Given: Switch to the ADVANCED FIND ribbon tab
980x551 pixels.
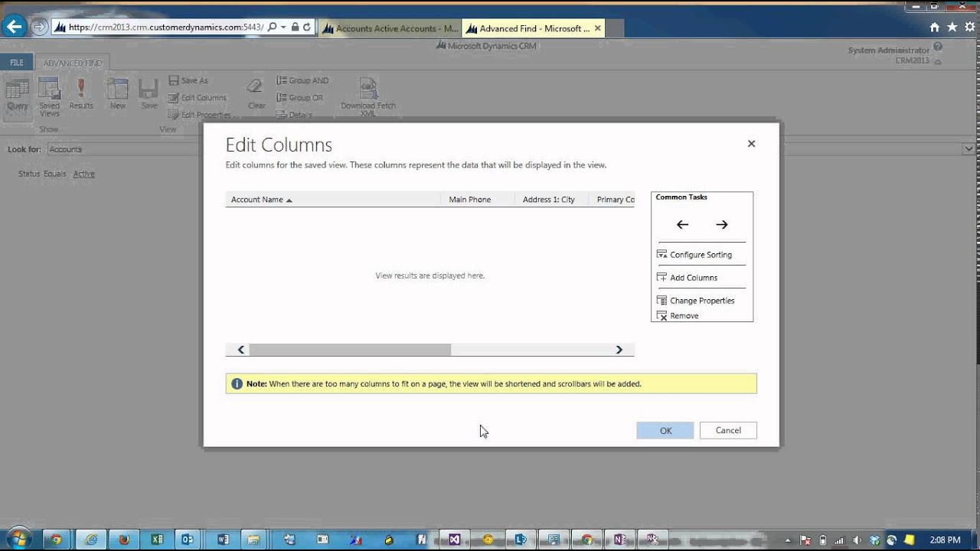Looking at the screenshot, I should (x=73, y=63).
